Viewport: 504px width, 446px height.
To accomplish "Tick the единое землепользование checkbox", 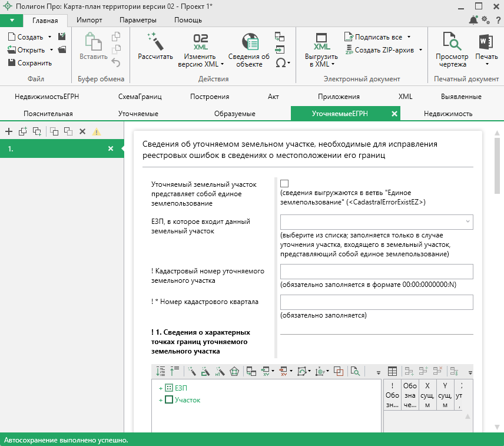I will 284,183.
